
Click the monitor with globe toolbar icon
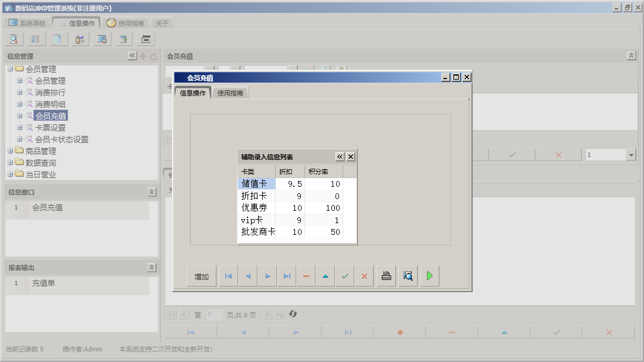(102, 39)
